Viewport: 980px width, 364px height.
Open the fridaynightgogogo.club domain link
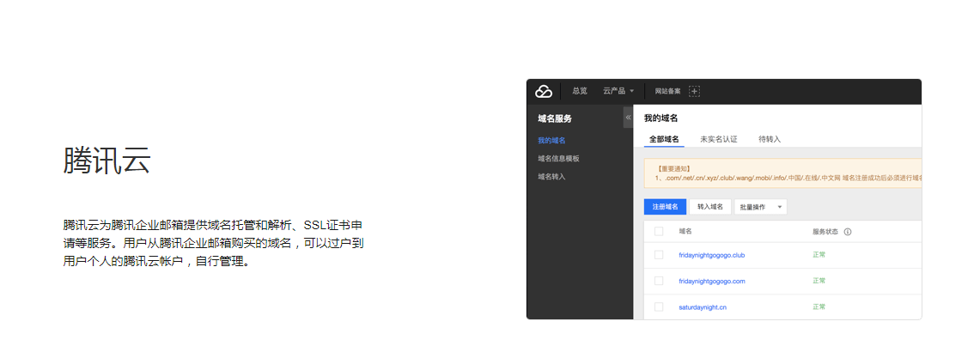712,255
